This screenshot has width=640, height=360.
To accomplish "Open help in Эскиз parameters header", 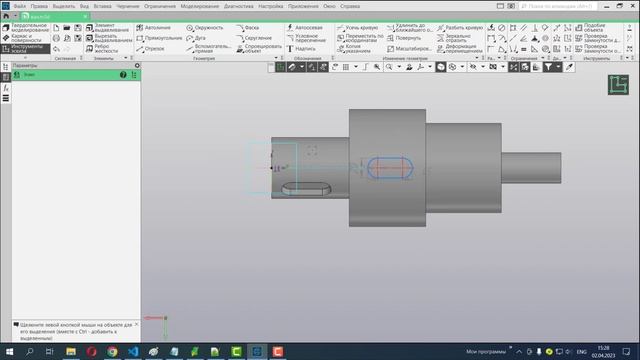I will tap(123, 75).
